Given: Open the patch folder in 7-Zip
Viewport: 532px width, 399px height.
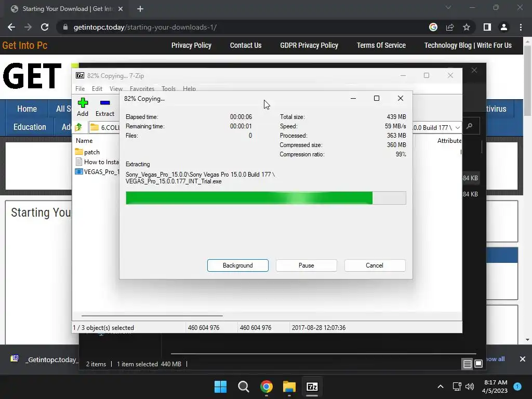Looking at the screenshot, I should [x=87, y=152].
